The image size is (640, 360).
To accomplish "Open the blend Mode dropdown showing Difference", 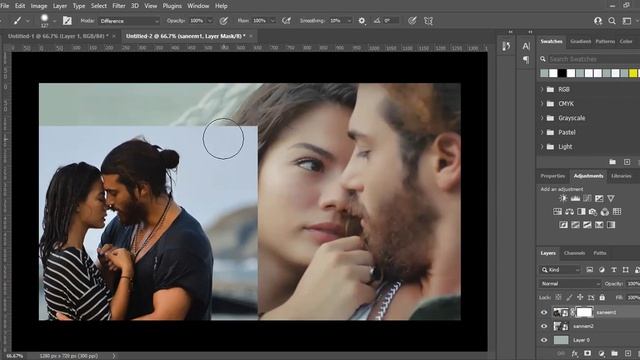I will (129, 21).
